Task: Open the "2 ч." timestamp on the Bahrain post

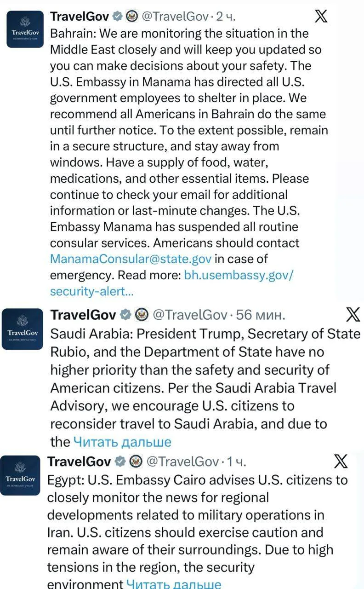Action: [226, 17]
